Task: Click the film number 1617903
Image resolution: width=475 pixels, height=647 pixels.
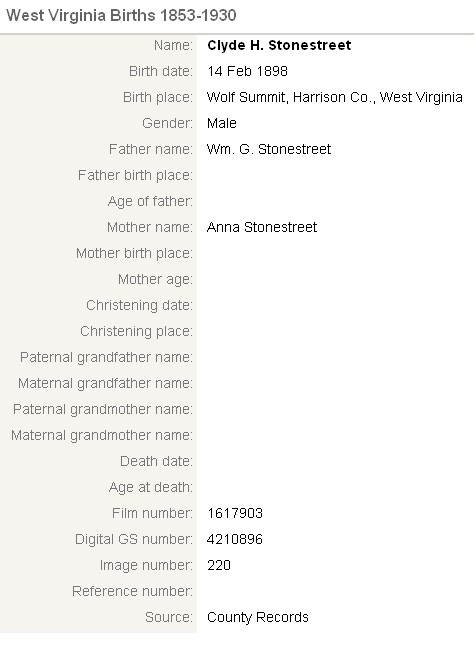Action: (x=235, y=513)
